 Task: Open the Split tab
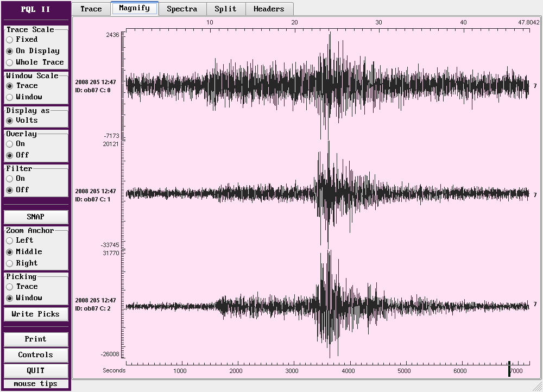coord(225,9)
